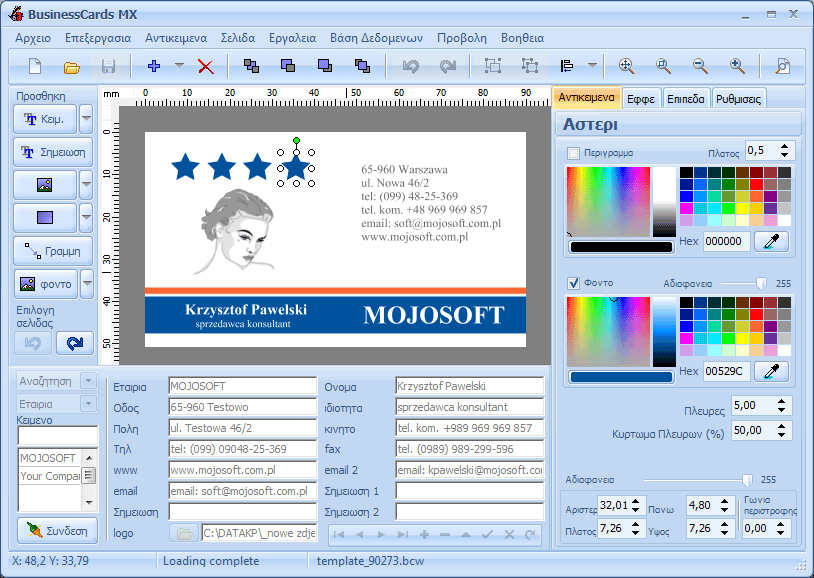Viewport: 814px width, 578px height.
Task: Add a new database record
Action: coord(424,534)
